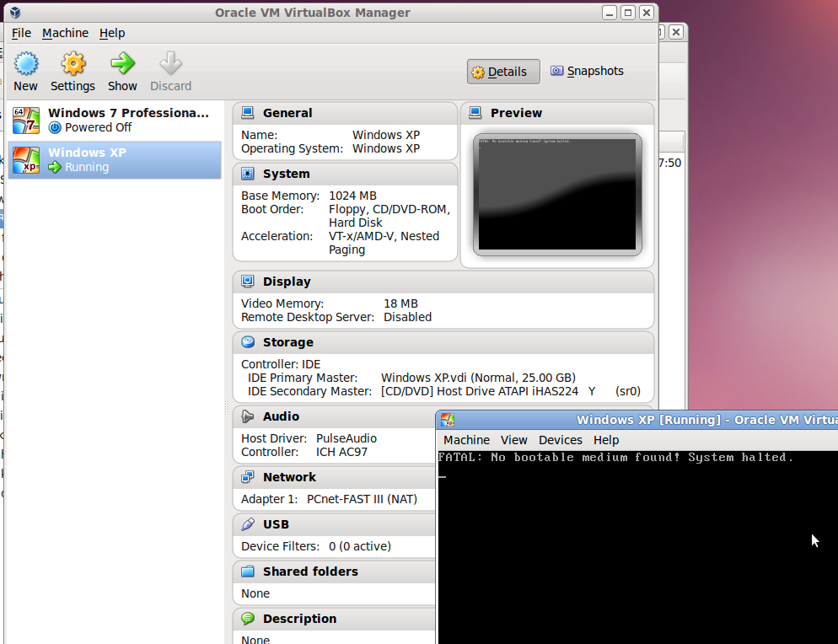Click the Description section speech bubble icon

point(248,619)
